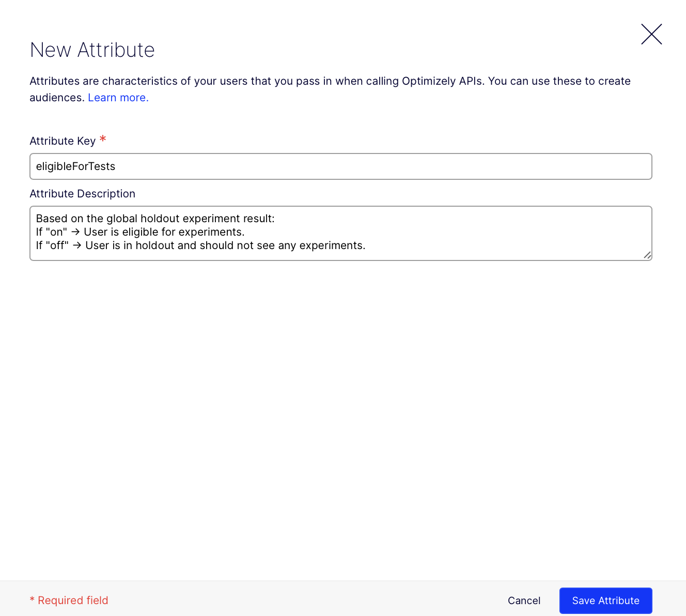Click the Attribute Key label
The width and height of the screenshot is (686, 616).
pyautogui.click(x=63, y=141)
